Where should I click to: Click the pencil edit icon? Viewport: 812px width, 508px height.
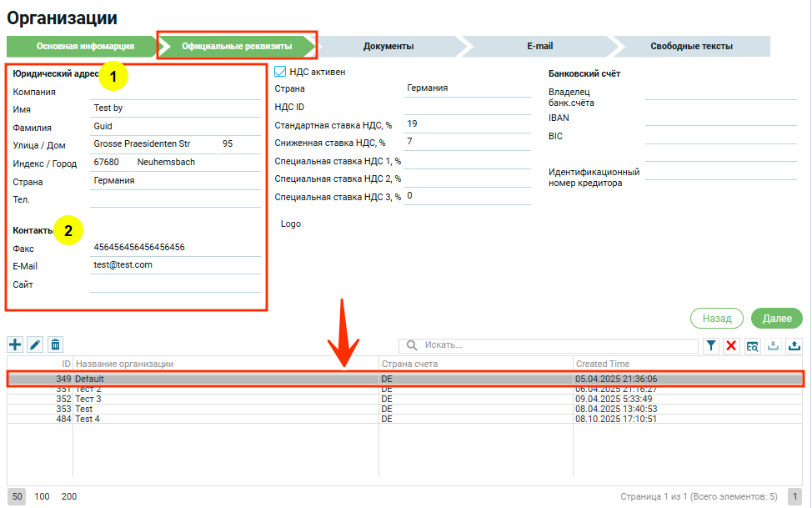[35, 345]
